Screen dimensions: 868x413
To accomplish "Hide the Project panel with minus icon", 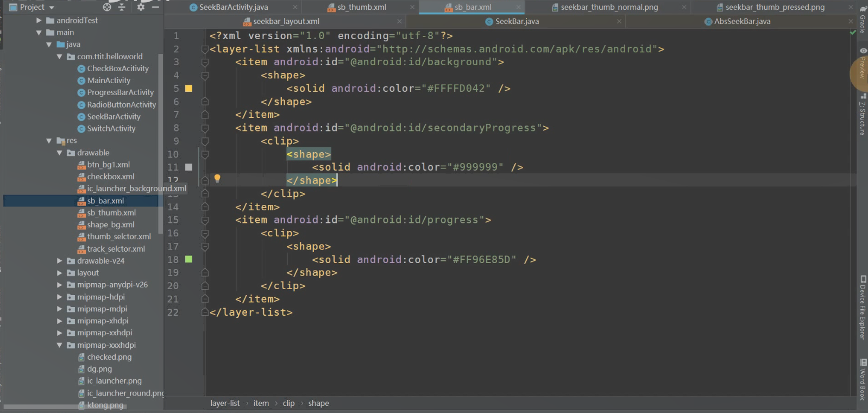I will (155, 7).
